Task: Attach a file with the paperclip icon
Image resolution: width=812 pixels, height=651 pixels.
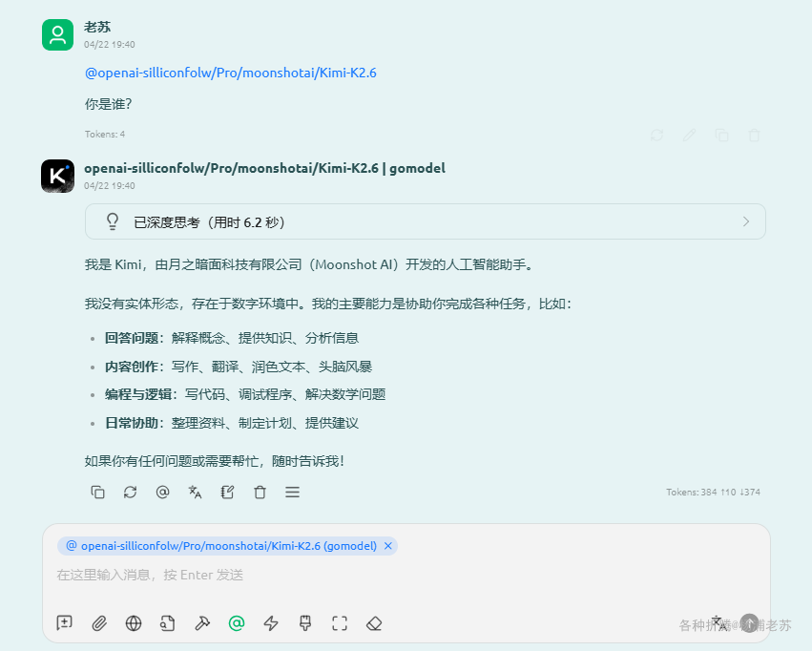Action: pyautogui.click(x=99, y=623)
